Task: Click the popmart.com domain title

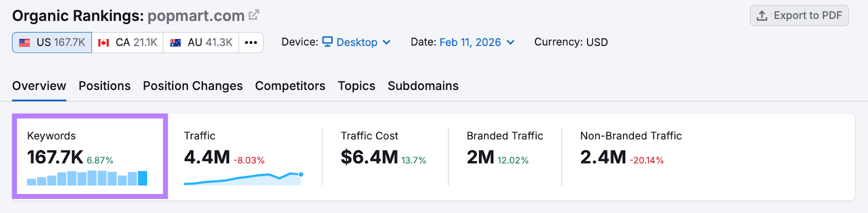Action: click(x=196, y=16)
